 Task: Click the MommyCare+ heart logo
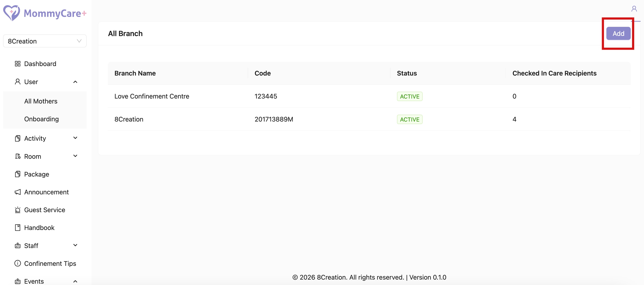11,13
